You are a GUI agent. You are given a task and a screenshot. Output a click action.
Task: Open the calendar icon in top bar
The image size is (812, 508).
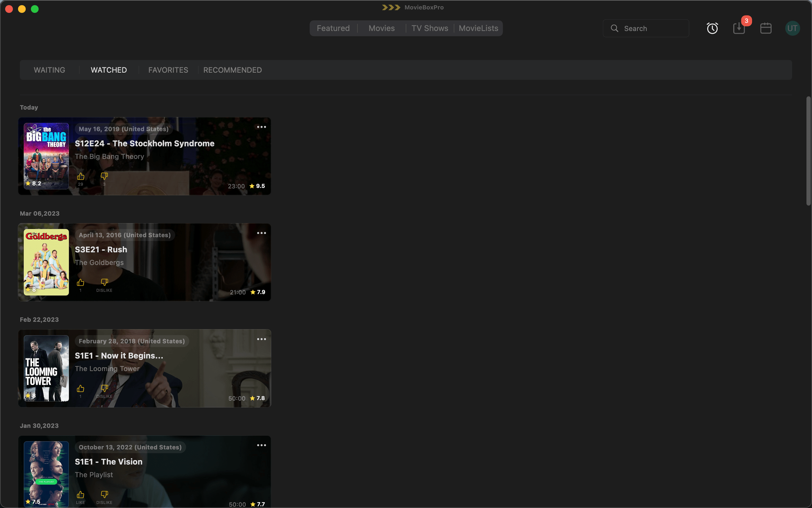click(766, 28)
